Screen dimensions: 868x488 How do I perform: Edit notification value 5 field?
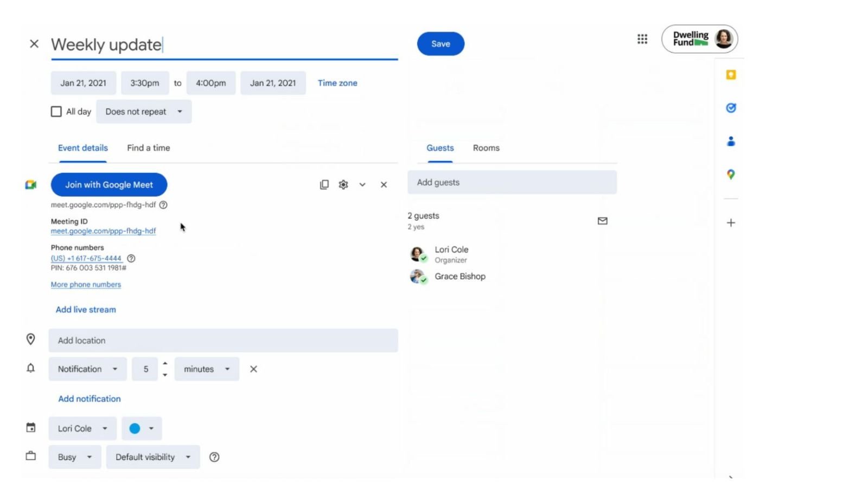(145, 369)
